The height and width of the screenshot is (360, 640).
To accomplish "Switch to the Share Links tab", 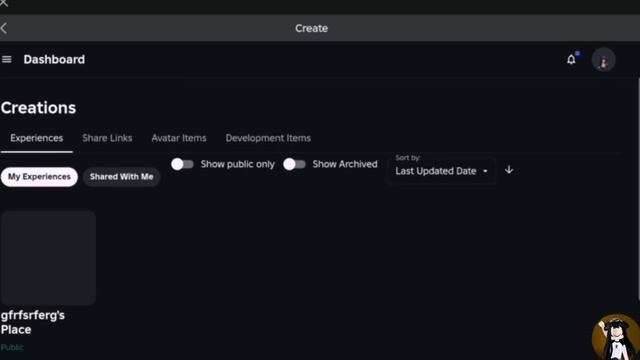I will coord(107,138).
